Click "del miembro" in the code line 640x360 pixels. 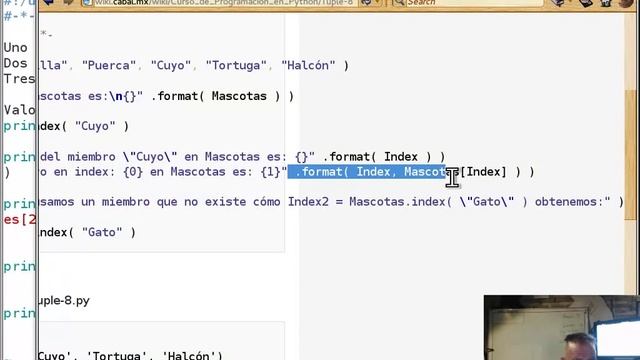pyautogui.click(x=78, y=157)
